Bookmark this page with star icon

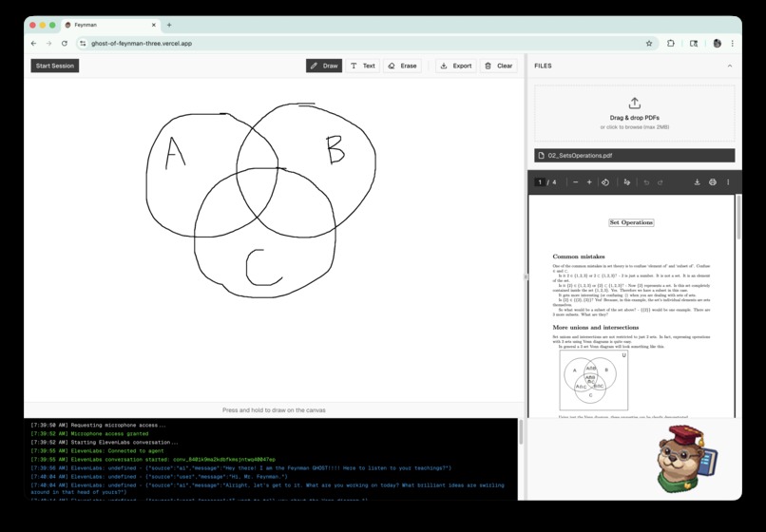[649, 44]
